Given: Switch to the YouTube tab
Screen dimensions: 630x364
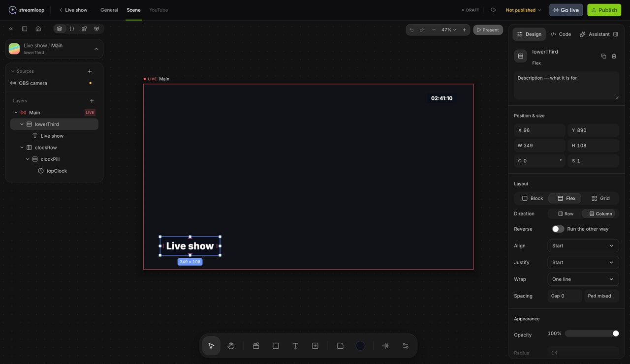Looking at the screenshot, I should pyautogui.click(x=158, y=10).
